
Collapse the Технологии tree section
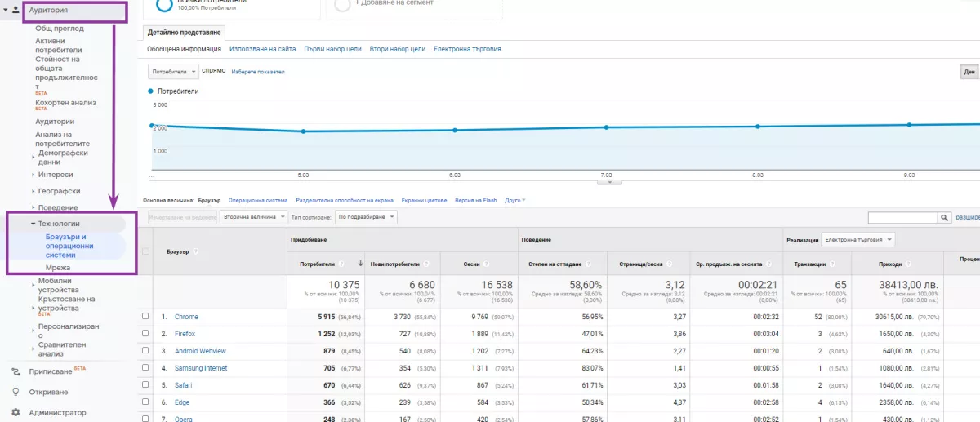coord(33,223)
